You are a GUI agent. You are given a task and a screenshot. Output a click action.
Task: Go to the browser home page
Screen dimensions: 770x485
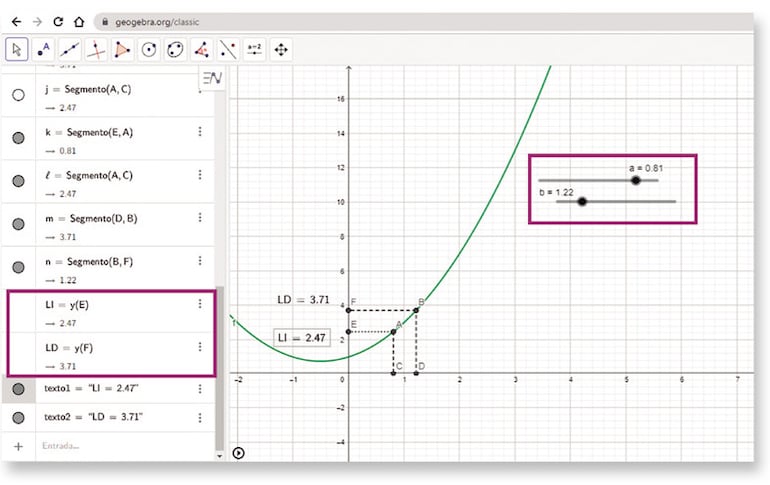(x=79, y=22)
